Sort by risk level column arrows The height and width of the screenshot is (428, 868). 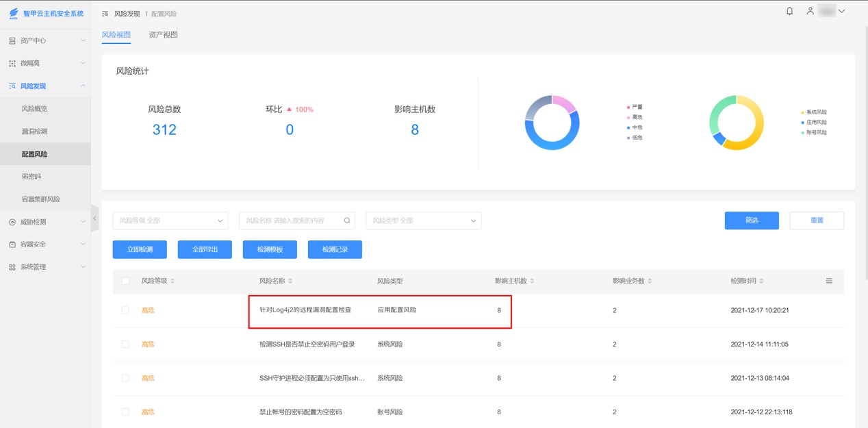173,281
